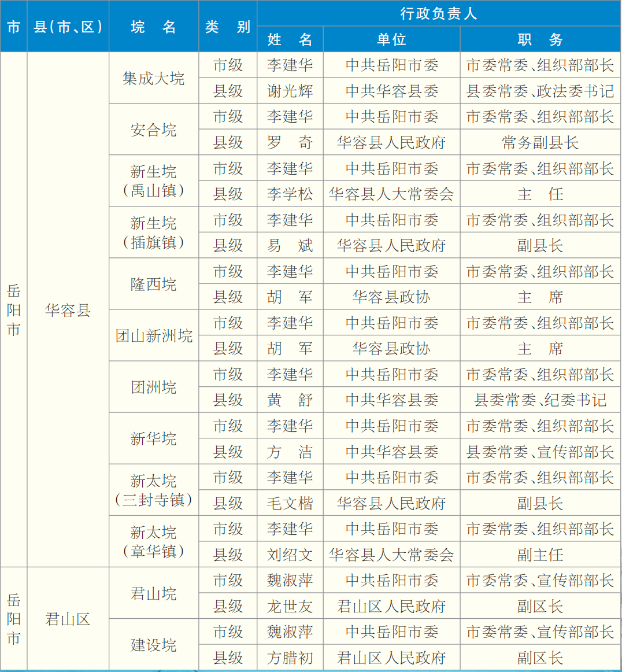622x672 pixels.
Task: Select the 建设垸 cell
Action: coord(154,645)
